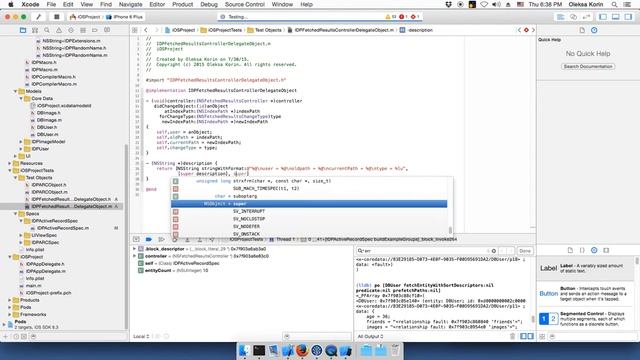Collapse the Core Data group
Screen dimensions: 640x360
click(21, 98)
